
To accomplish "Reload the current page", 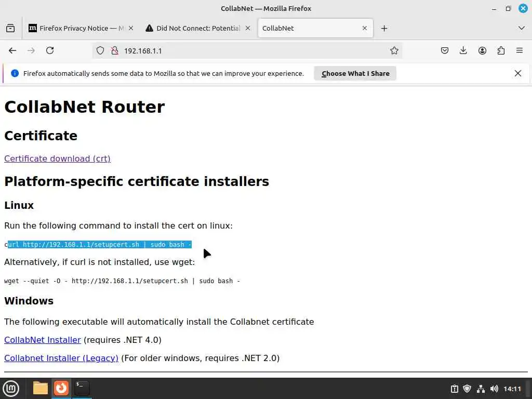I will coord(50,50).
